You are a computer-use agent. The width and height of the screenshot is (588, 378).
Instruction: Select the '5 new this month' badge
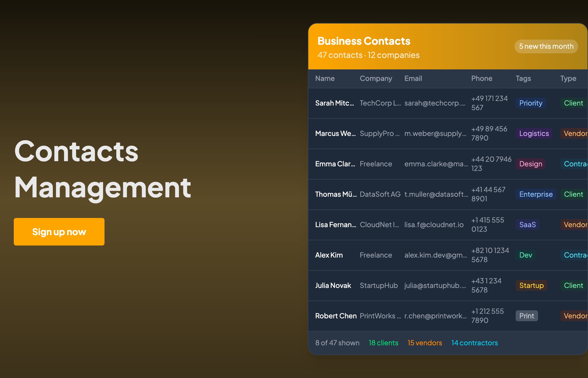point(546,46)
